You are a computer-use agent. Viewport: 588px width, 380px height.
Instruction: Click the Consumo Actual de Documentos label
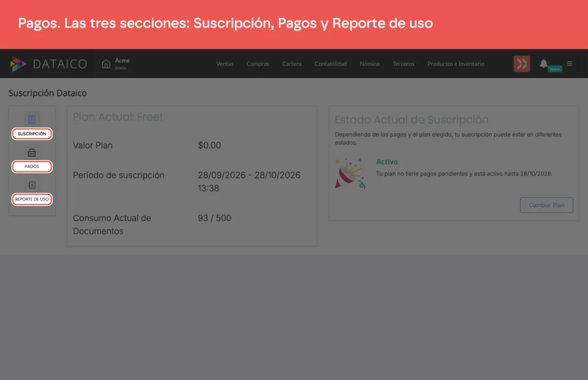pos(112,225)
